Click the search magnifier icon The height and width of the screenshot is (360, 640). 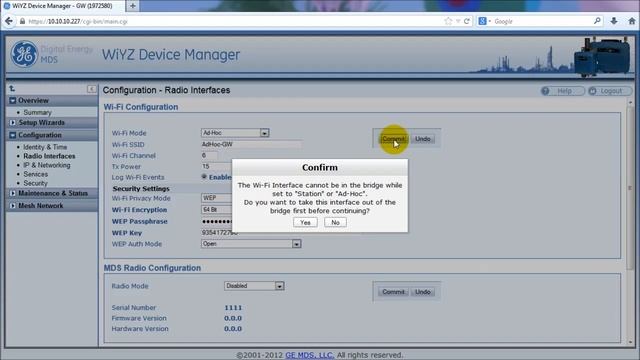coord(597,21)
